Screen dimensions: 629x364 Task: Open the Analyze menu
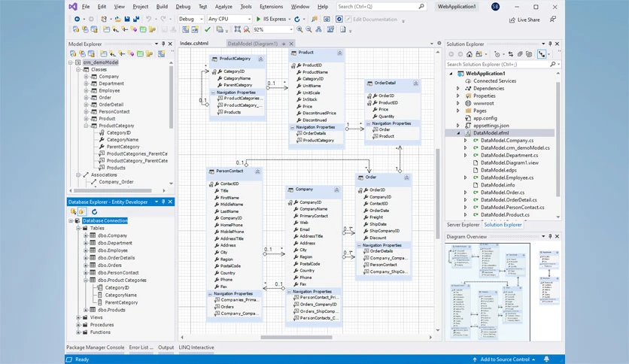223,7
